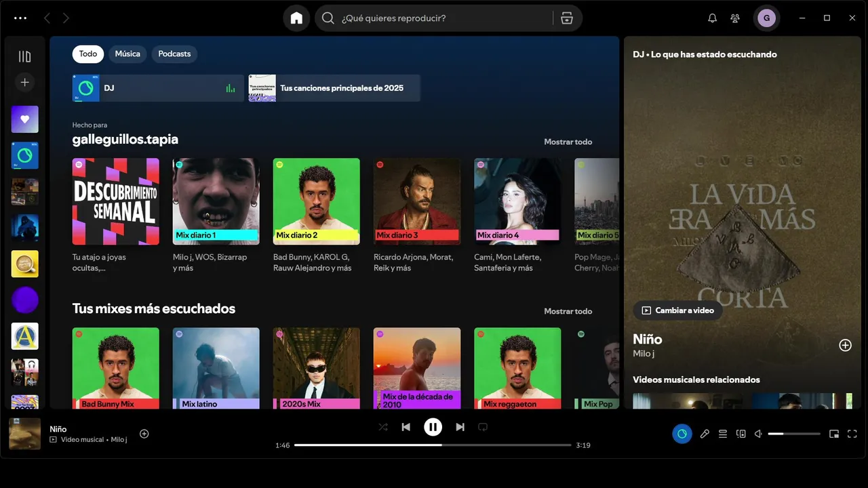Open Mix diario 4 card
Screen dimensions: 868x488
point(517,216)
